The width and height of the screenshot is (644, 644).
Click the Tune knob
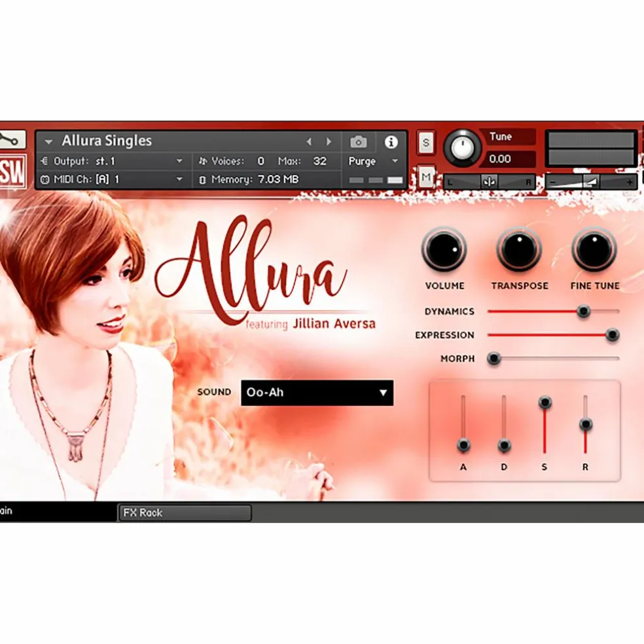click(463, 148)
